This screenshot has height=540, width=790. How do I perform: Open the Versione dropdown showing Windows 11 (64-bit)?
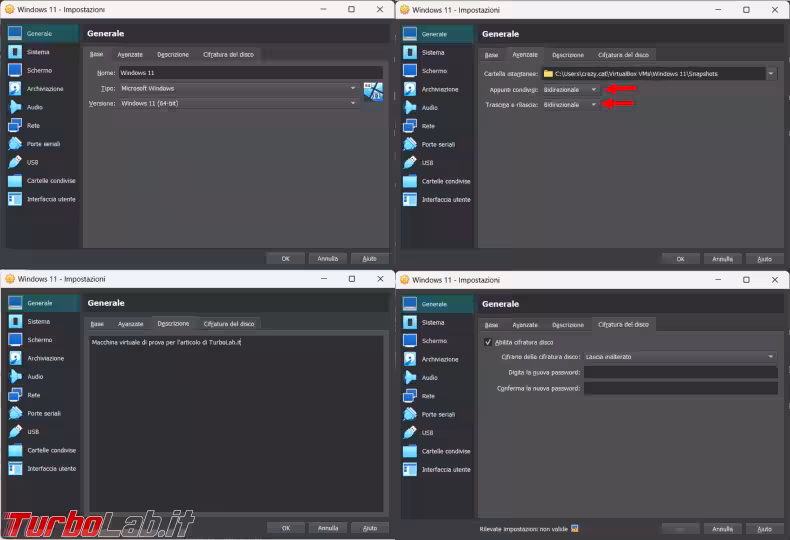coord(238,103)
